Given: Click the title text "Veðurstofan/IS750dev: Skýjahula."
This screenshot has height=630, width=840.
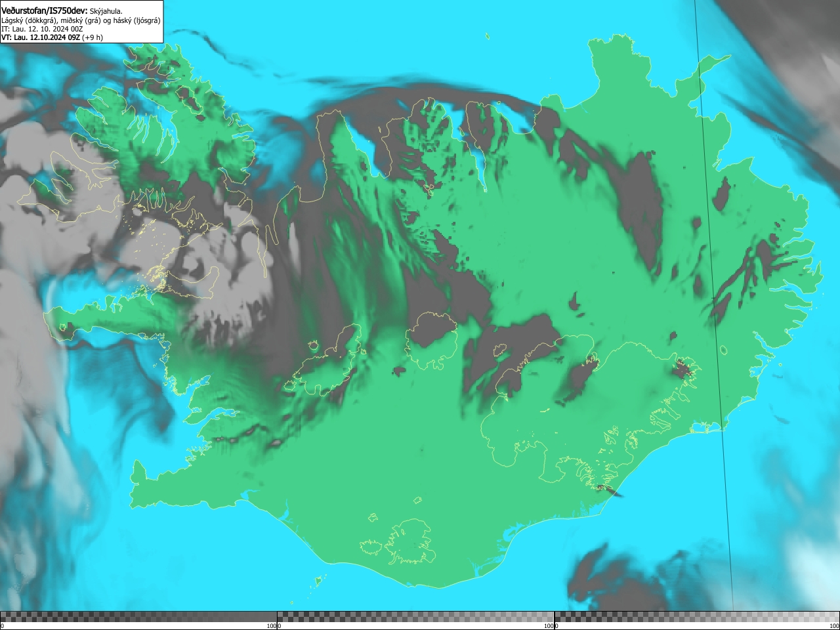Looking at the screenshot, I should click(x=62, y=10).
